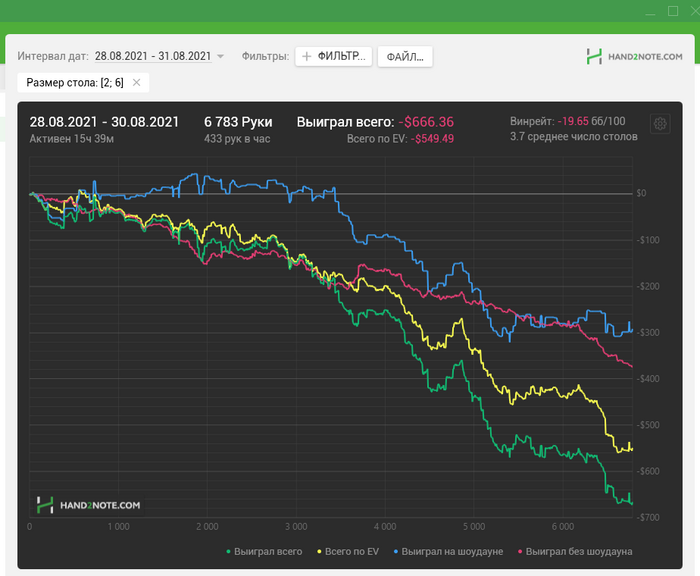Toggle 'Выиграл на шоудауне' blue legend series
Screen dimensions: 700x576
pyautogui.click(x=448, y=551)
